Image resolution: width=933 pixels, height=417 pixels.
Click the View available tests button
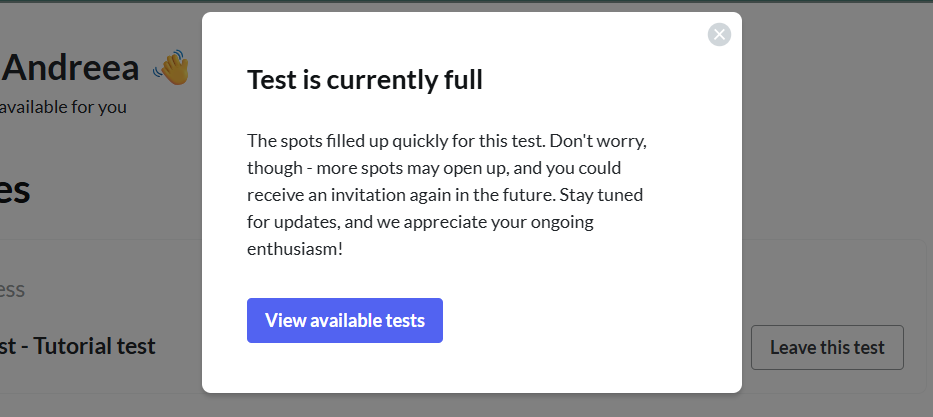click(x=345, y=320)
